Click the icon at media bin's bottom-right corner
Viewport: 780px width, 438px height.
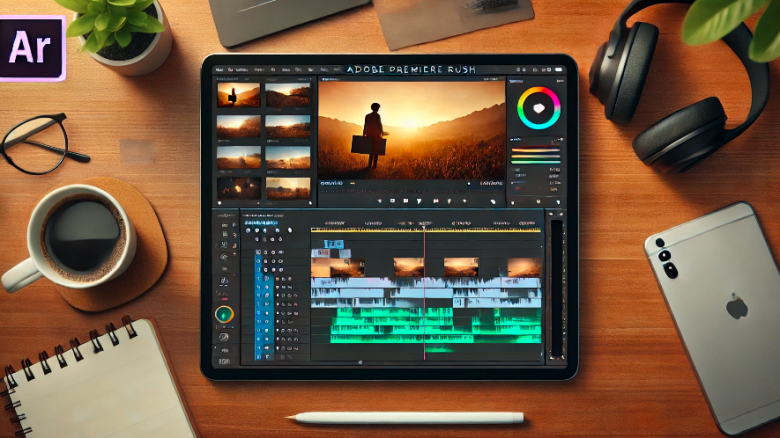(x=310, y=203)
